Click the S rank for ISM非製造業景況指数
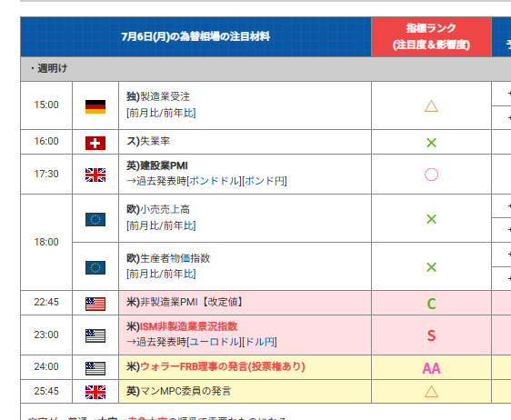 click(x=431, y=335)
